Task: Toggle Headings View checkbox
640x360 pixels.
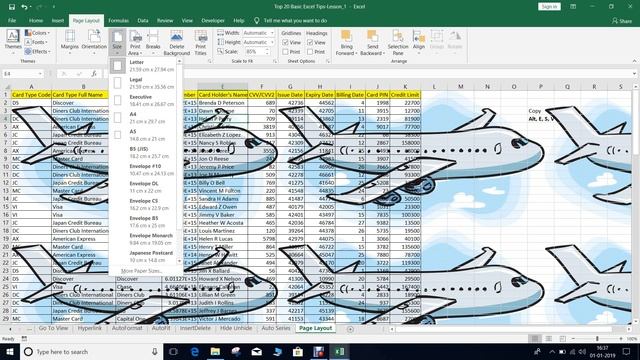Action: (x=310, y=42)
